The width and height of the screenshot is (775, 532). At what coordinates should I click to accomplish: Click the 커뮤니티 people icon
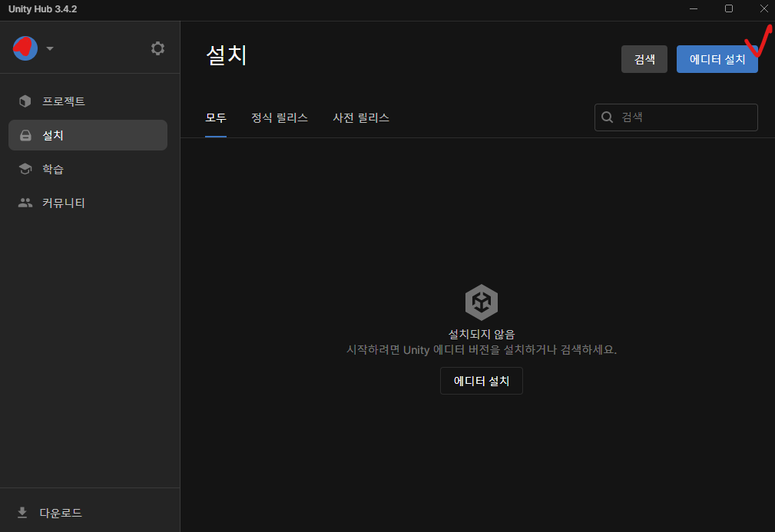coord(25,203)
